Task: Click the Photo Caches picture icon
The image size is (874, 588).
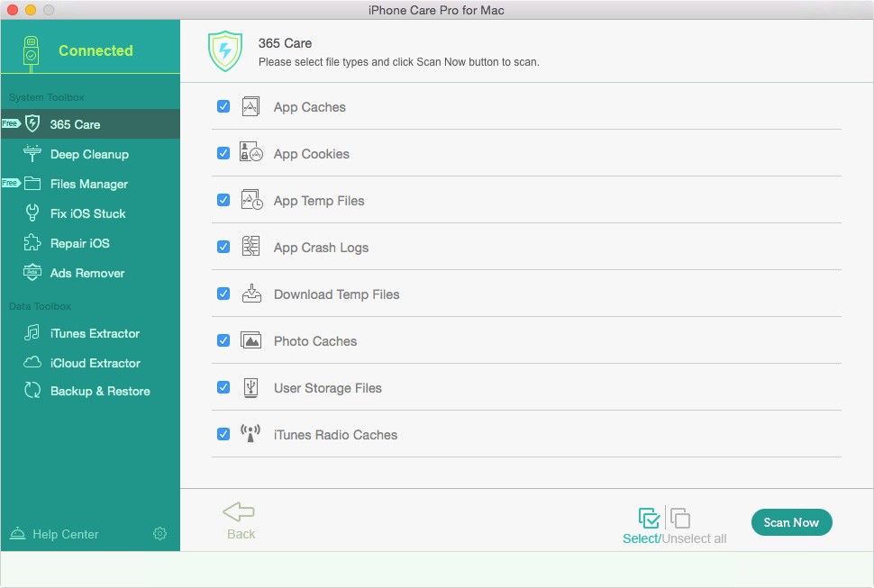Action: pyautogui.click(x=250, y=339)
